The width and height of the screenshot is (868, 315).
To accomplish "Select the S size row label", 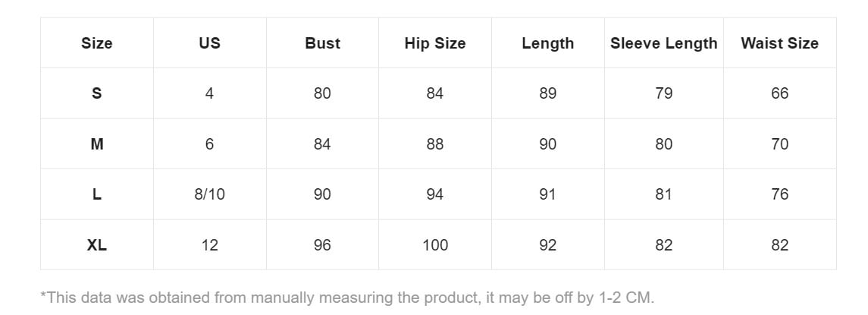I will pyautogui.click(x=96, y=93).
